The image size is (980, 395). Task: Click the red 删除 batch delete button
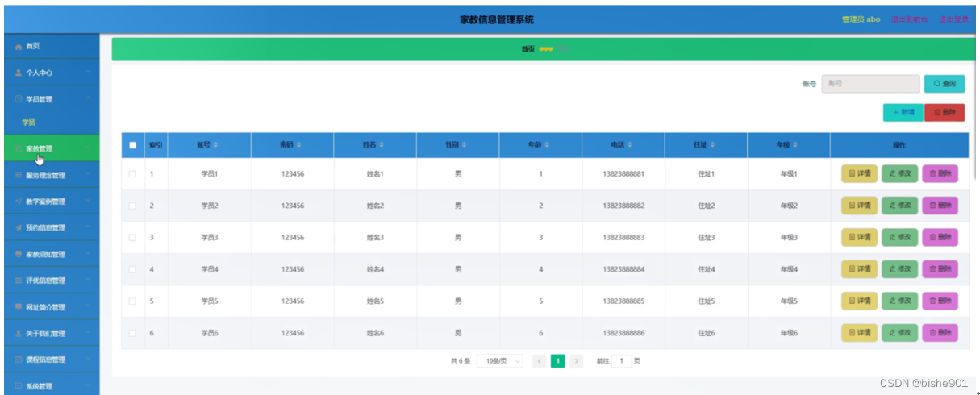pyautogui.click(x=945, y=113)
